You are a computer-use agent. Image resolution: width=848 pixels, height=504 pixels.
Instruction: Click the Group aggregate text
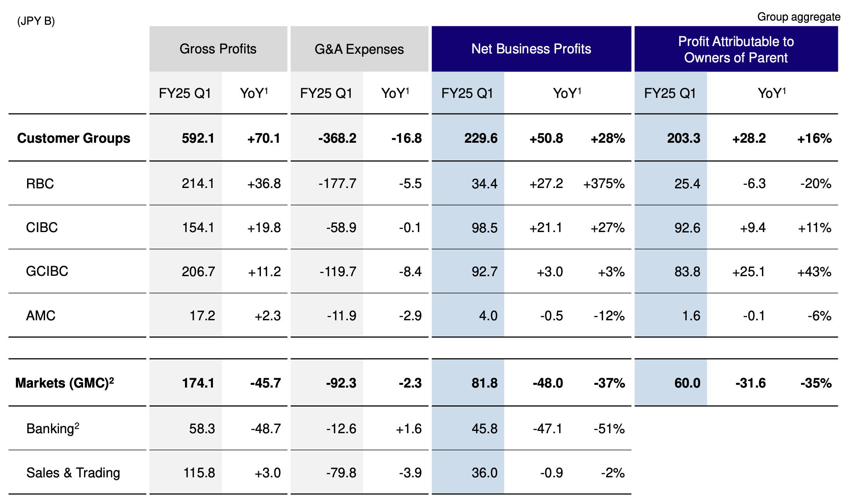click(798, 17)
